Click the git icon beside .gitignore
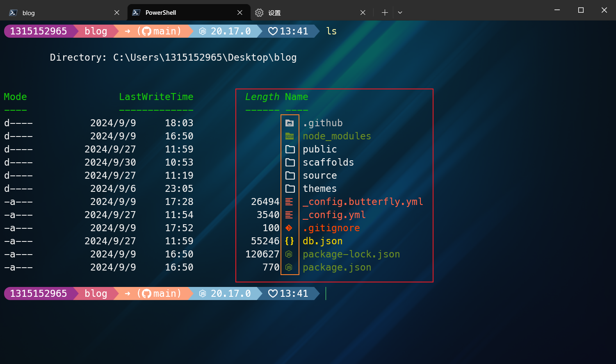616x364 pixels. [x=289, y=228]
